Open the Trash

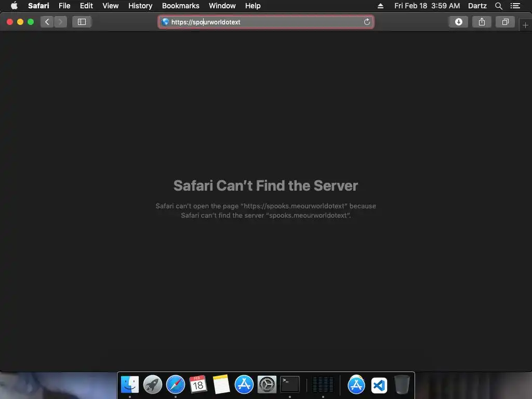point(402,384)
